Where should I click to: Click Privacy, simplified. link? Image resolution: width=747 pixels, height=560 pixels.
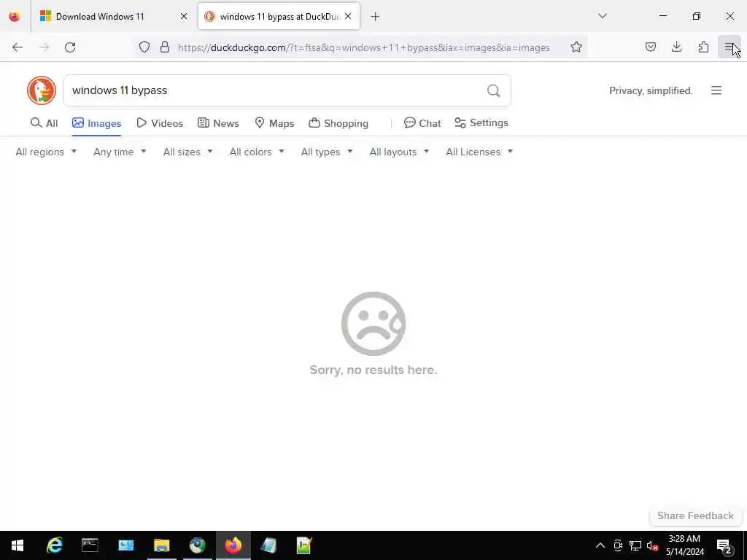[651, 90]
